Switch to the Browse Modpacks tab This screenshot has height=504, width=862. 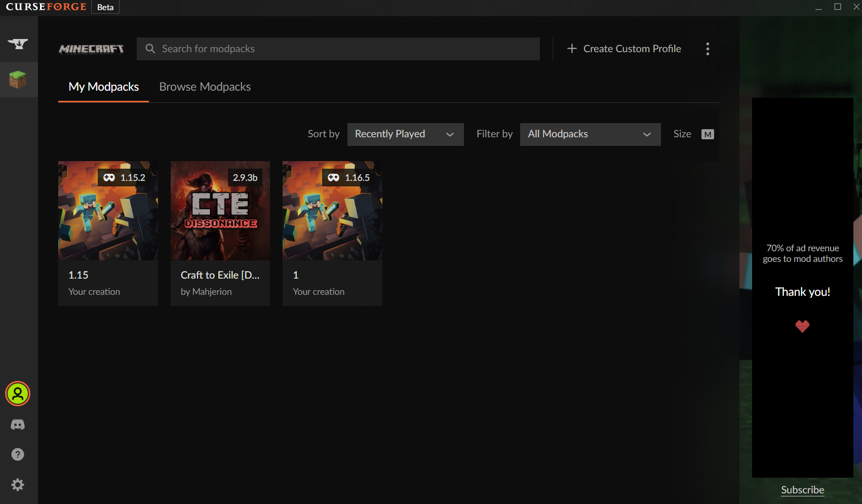coord(205,87)
